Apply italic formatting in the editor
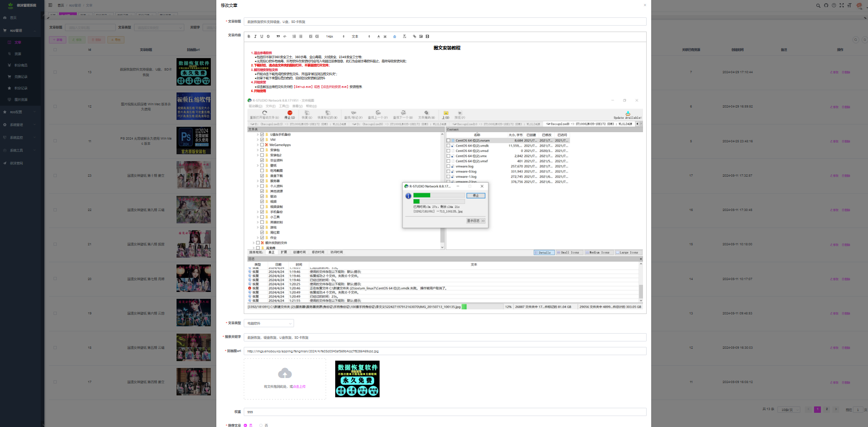Image resolution: width=868 pixels, height=427 pixels. pos(255,37)
